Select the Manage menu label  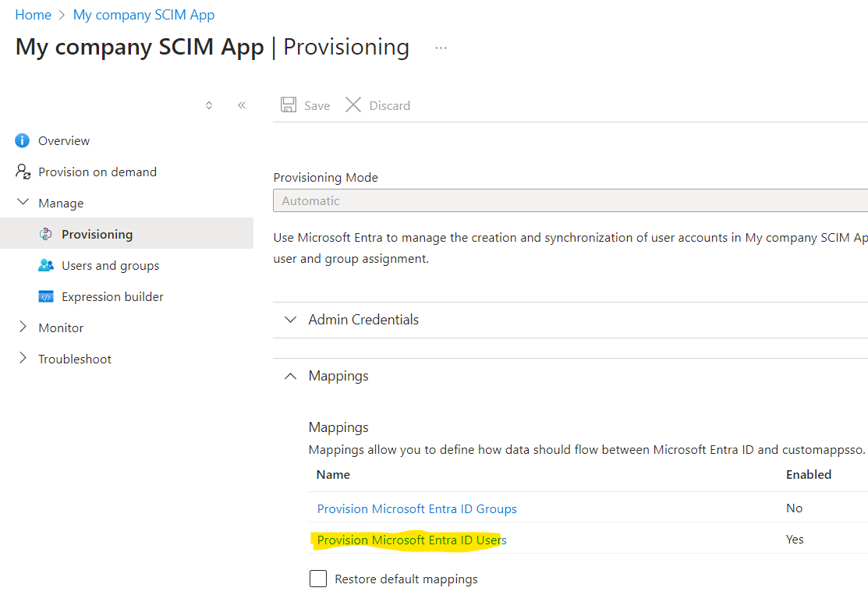point(61,203)
